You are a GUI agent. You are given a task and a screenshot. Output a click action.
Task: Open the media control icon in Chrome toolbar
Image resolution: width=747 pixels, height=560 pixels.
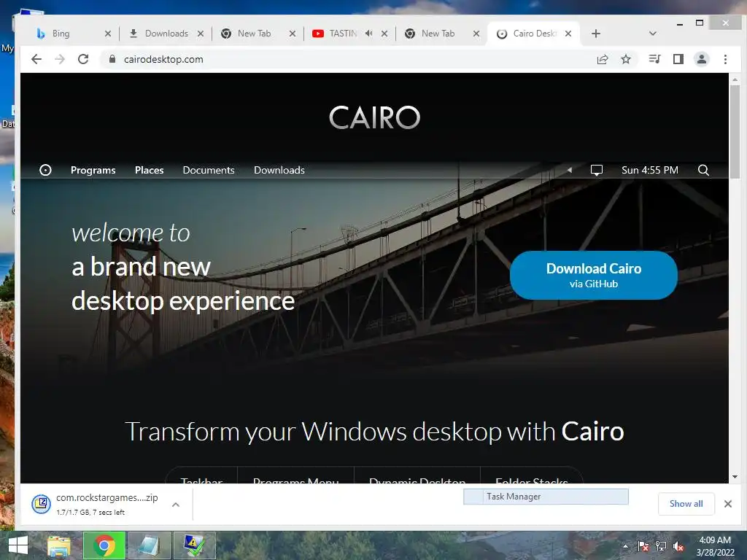click(654, 59)
